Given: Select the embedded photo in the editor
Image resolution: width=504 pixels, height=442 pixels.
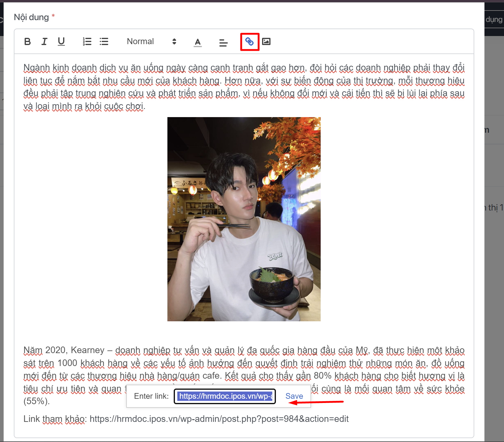Looking at the screenshot, I should point(244,219).
